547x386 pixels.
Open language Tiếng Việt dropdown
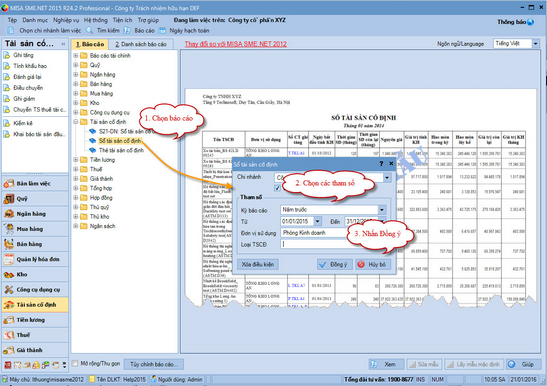pyautogui.click(x=535, y=44)
